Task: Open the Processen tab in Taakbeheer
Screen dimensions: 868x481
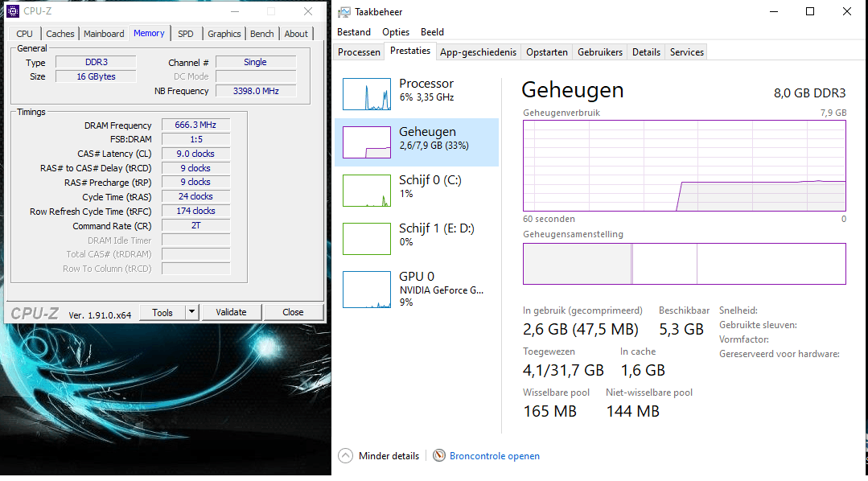Action: click(x=359, y=52)
